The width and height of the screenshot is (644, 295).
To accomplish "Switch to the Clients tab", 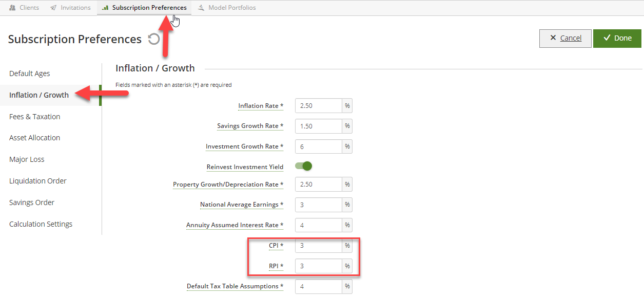I will [x=24, y=8].
